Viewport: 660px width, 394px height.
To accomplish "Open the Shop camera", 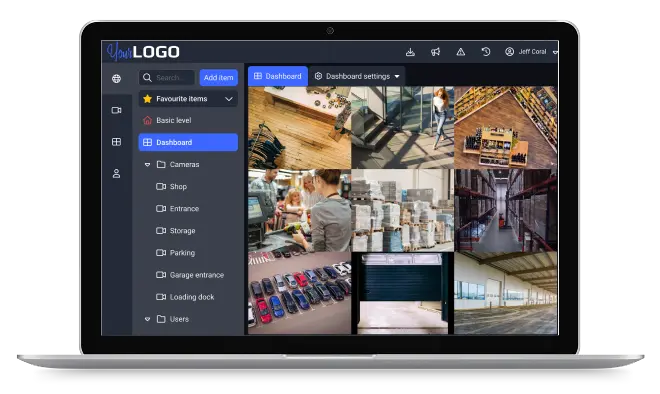I will click(178, 186).
